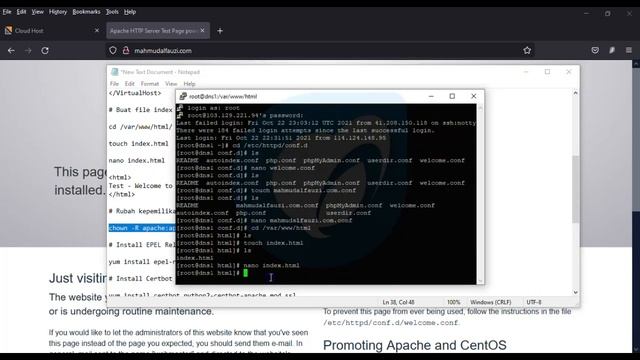Click the highlighted 'chown -R apache' line
The image size is (640, 360).
click(142, 228)
